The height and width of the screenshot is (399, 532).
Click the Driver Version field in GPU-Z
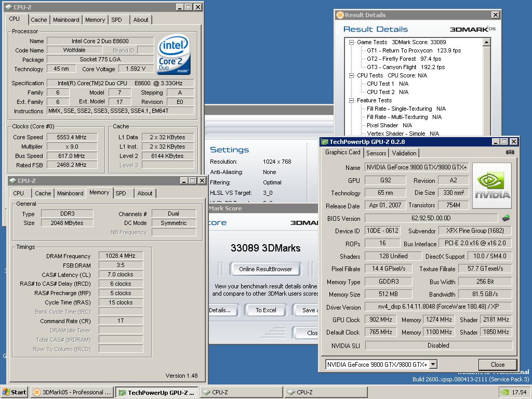click(438, 307)
